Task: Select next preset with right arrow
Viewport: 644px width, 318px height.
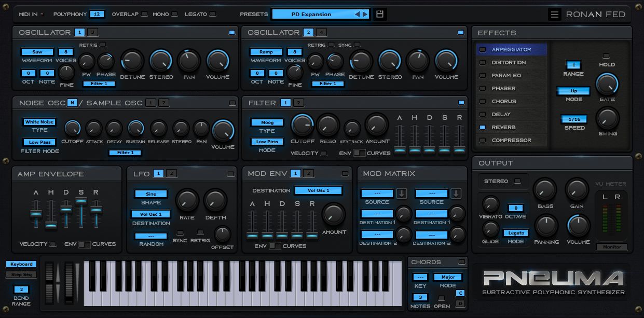Action: pos(365,15)
